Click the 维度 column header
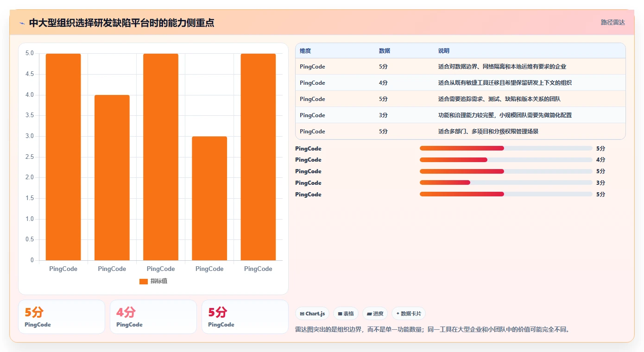 point(305,51)
